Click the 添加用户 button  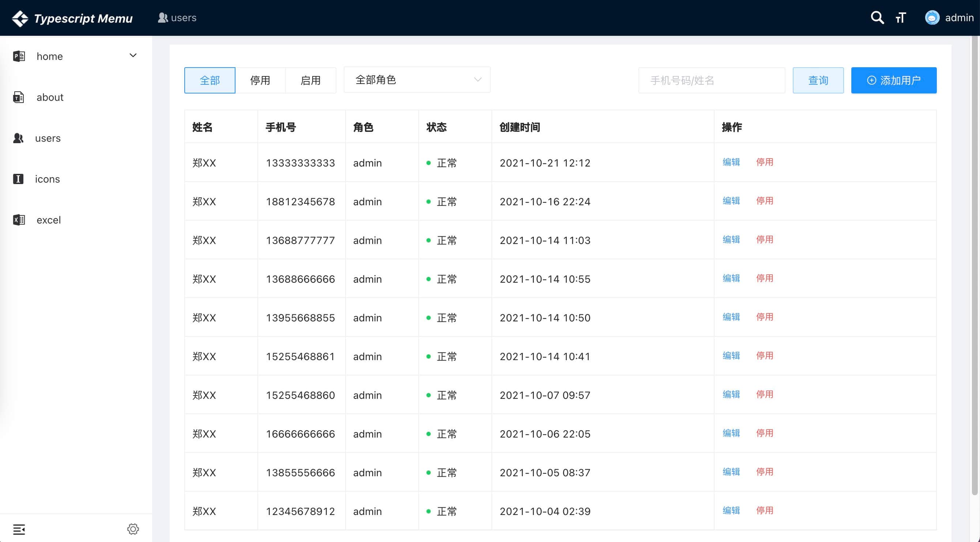tap(893, 80)
